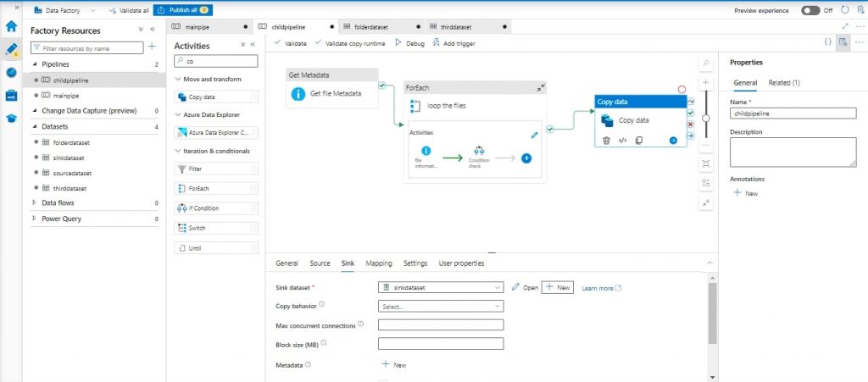Click the Max concurrent connections input field
868x382 pixels.
(441, 324)
